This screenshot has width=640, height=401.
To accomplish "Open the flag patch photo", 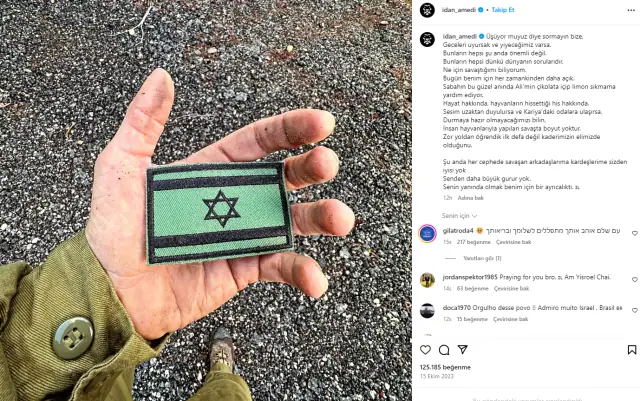I will pos(206,200).
